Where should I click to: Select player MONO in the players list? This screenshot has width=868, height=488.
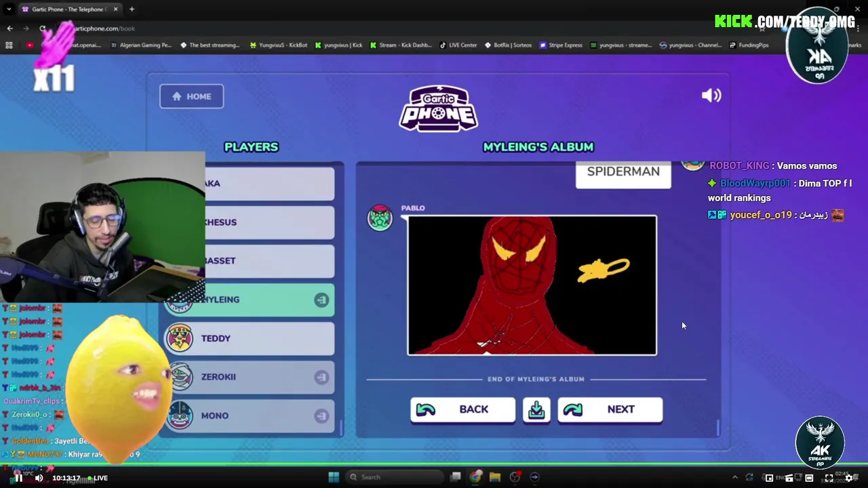(x=250, y=415)
